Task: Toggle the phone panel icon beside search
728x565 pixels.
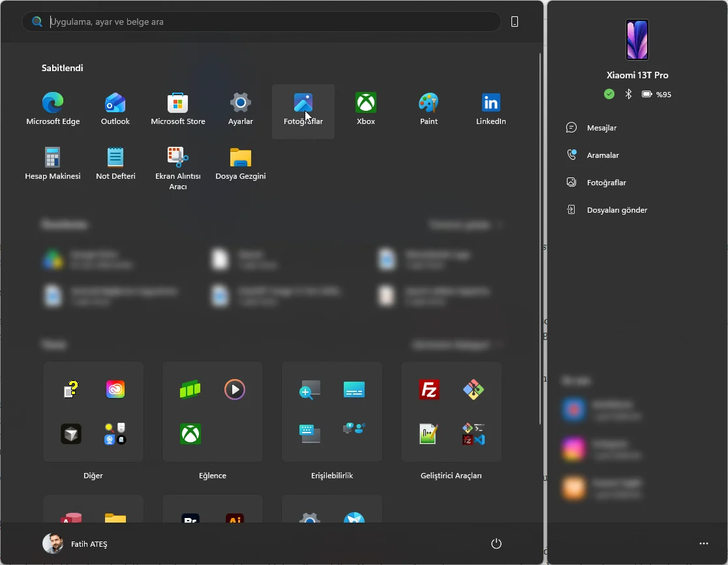Action: pyautogui.click(x=515, y=22)
